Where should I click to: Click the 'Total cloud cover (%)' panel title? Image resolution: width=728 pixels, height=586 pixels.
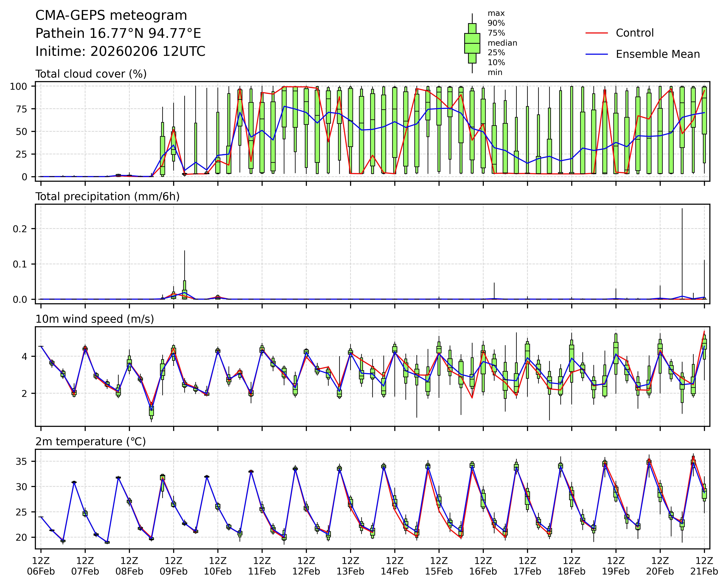coord(91,74)
